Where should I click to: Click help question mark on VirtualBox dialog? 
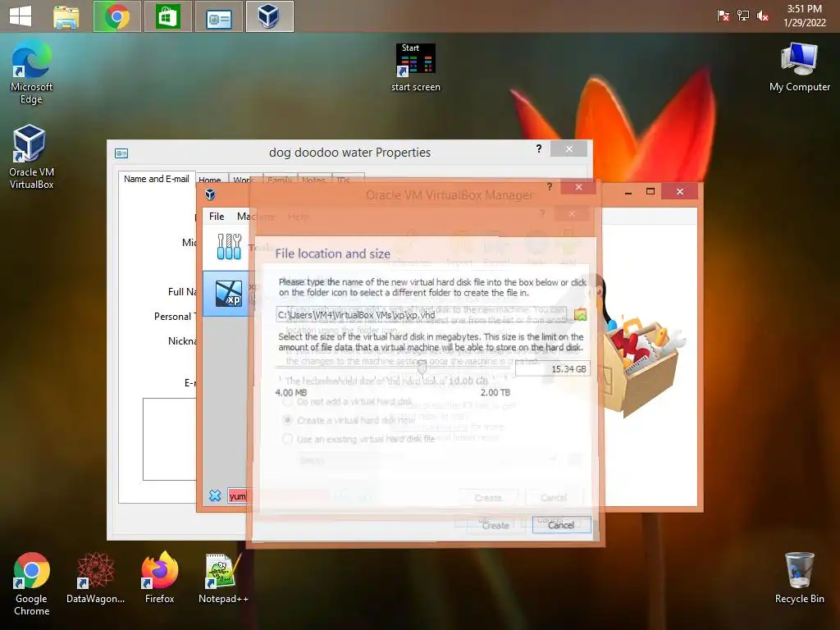549,186
